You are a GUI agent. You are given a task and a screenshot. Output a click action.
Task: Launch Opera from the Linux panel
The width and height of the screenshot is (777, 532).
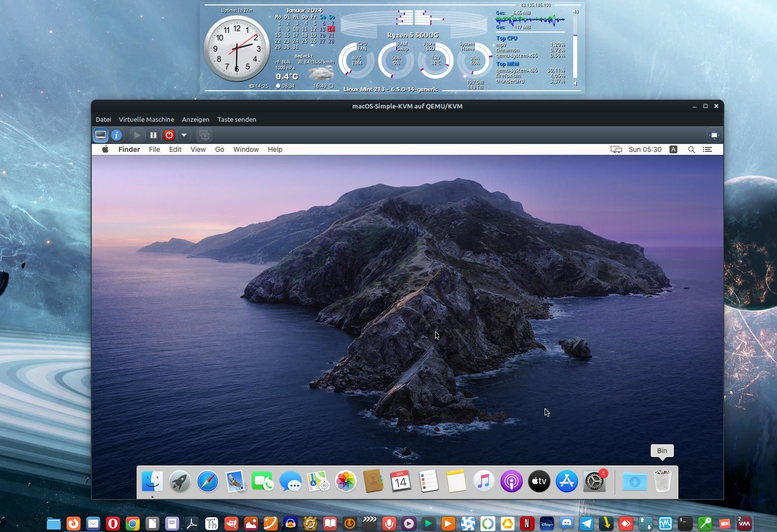[x=113, y=523]
